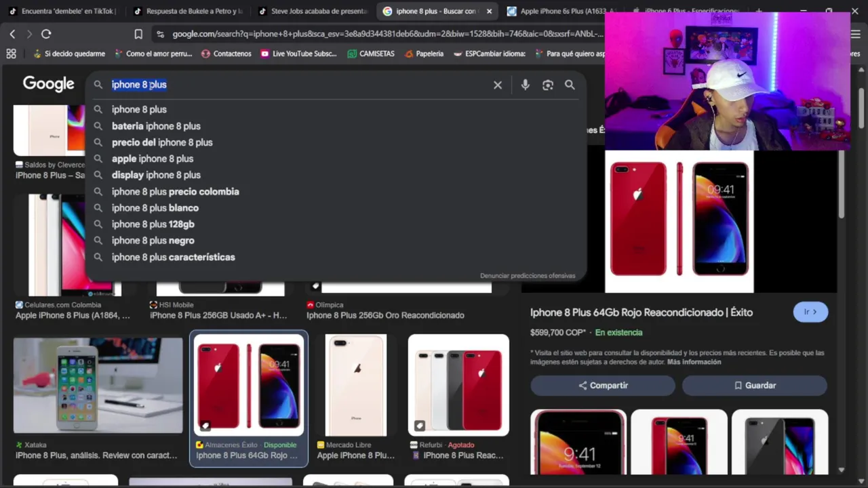Viewport: 868px width, 488px height.
Task: Open the large red iPhone 8 Plus preview image
Action: click(679, 222)
